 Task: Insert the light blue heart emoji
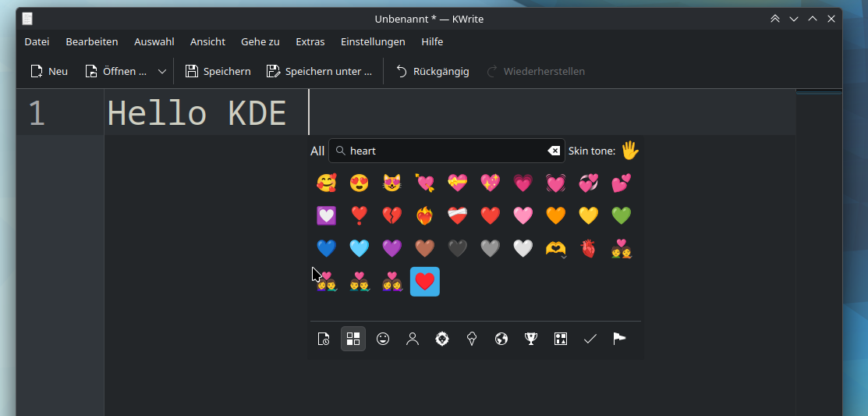[x=360, y=249]
